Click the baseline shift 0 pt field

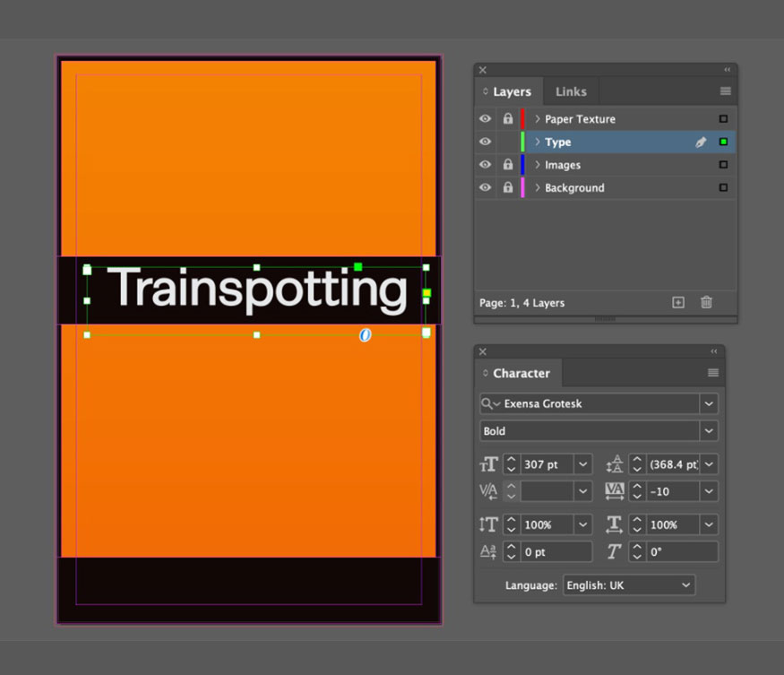coord(556,551)
